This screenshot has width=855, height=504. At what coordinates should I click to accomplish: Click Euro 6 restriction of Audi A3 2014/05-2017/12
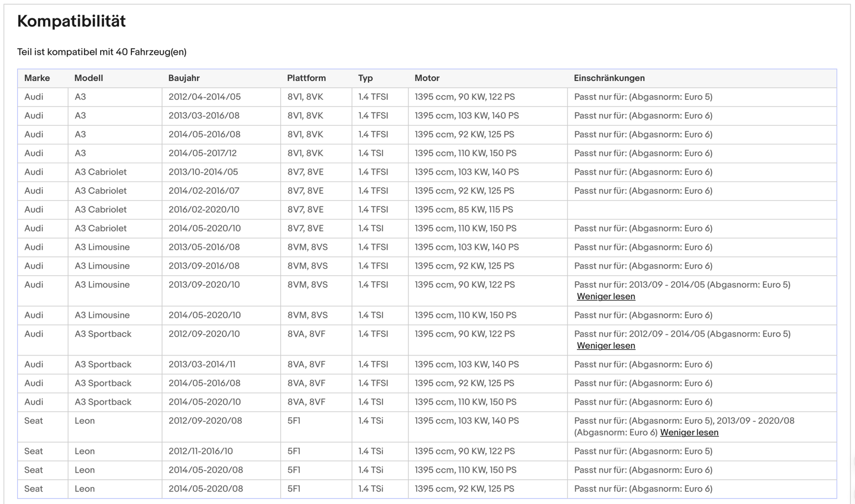click(643, 153)
